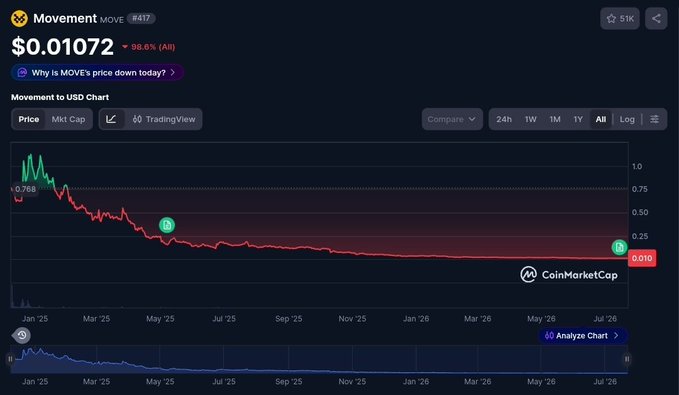Click the $0.01072 price value
This screenshot has width=679, height=395.
coord(62,46)
